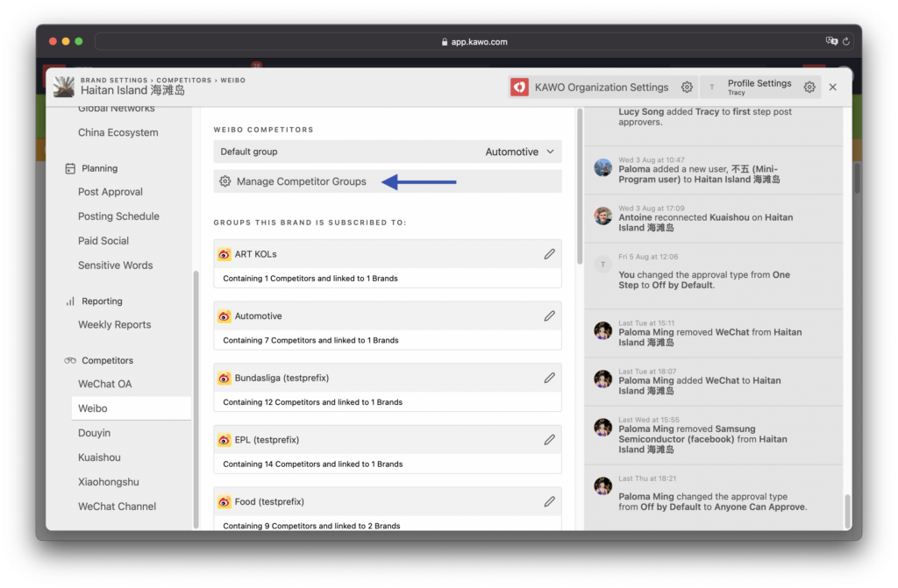
Task: Click COMPETITORS in the breadcrumb
Action: click(184, 80)
